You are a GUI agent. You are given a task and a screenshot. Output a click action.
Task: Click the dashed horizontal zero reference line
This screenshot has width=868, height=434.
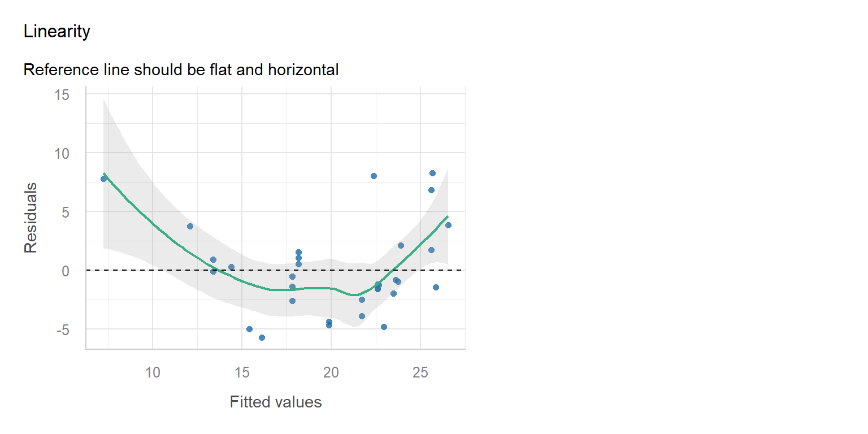point(141,270)
